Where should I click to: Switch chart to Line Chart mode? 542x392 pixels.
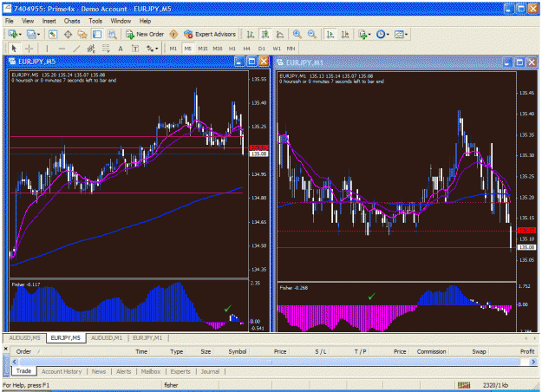pos(279,34)
